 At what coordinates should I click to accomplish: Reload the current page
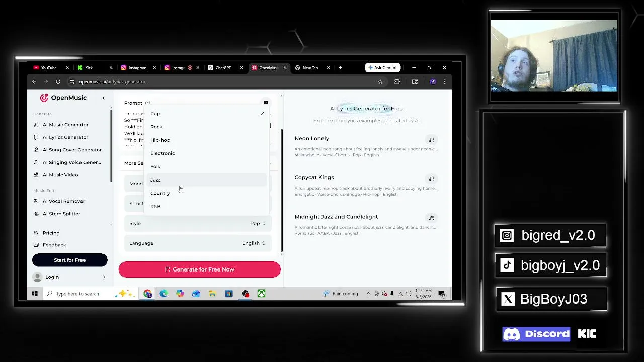click(x=58, y=82)
